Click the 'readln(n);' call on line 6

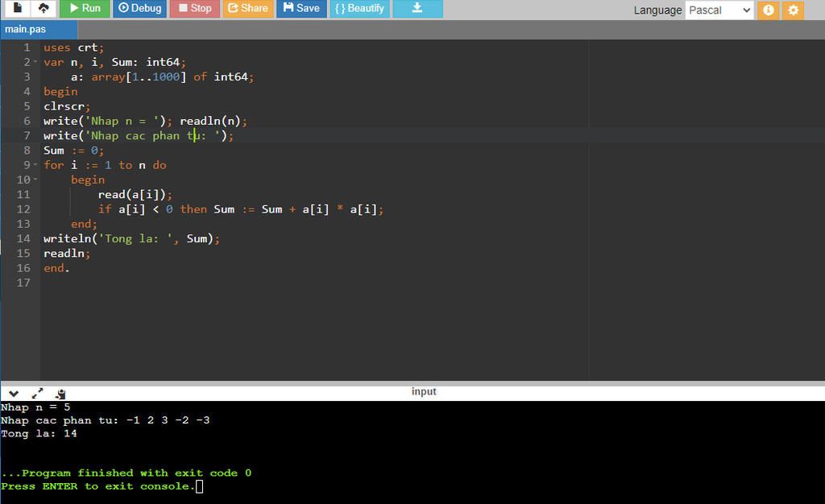point(213,121)
